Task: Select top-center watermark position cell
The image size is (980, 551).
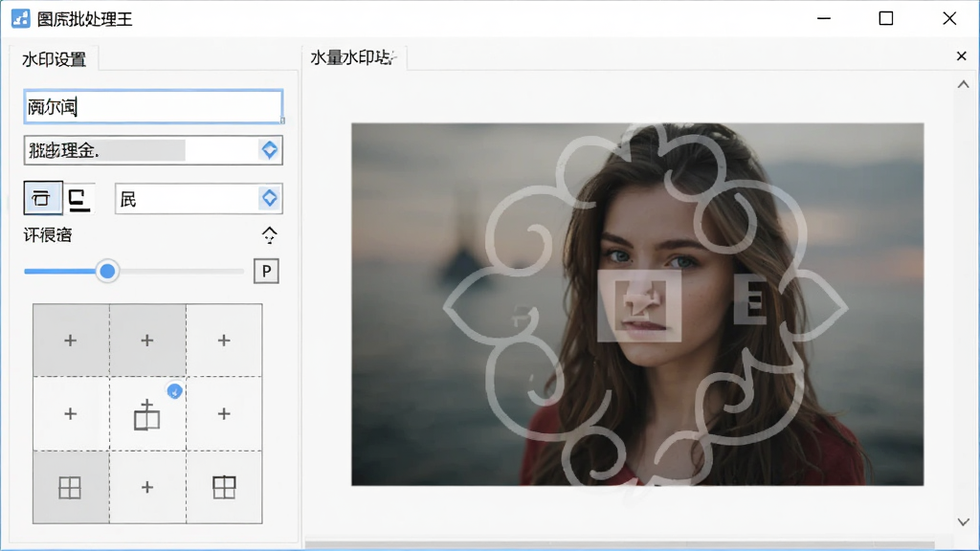Action: 147,341
